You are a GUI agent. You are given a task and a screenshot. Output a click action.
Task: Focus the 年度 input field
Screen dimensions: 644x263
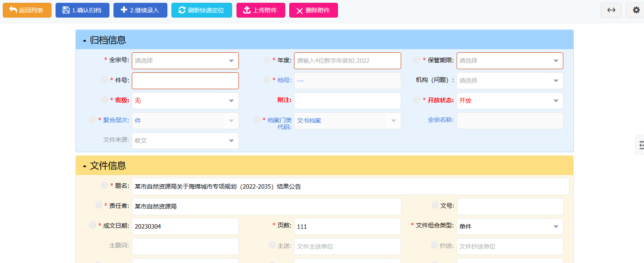348,61
